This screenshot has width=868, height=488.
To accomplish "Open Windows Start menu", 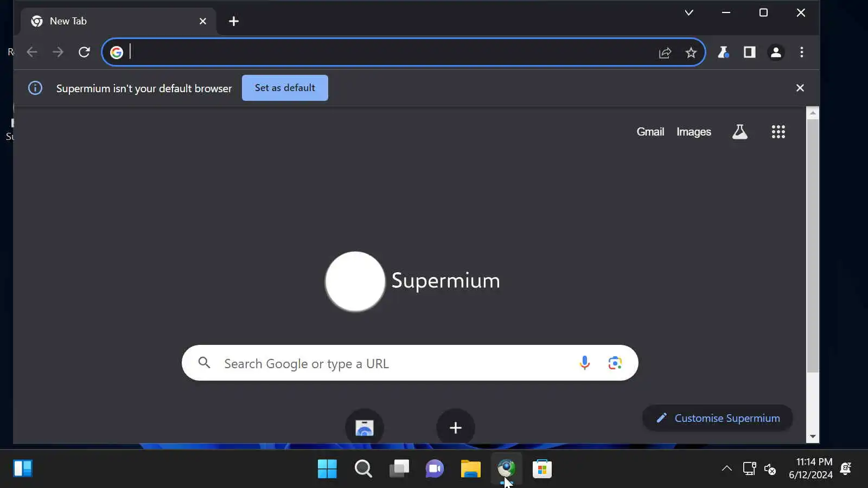I will click(x=327, y=469).
